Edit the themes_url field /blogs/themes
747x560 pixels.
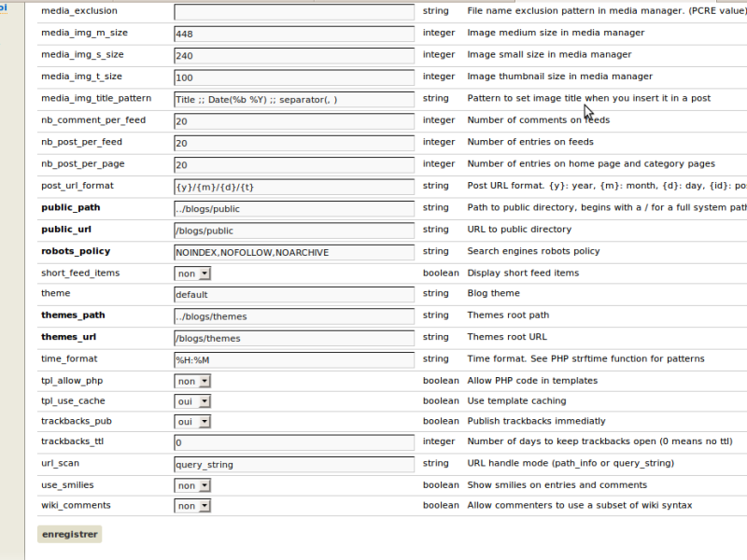click(294, 338)
